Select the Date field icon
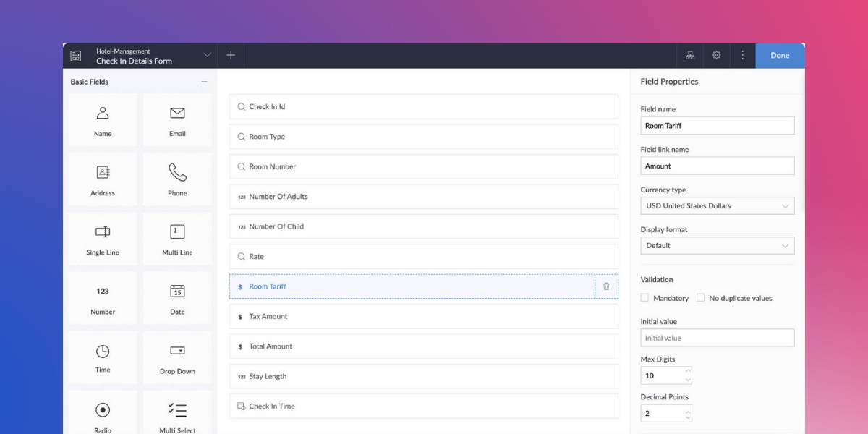This screenshot has width=868, height=434. point(177,292)
